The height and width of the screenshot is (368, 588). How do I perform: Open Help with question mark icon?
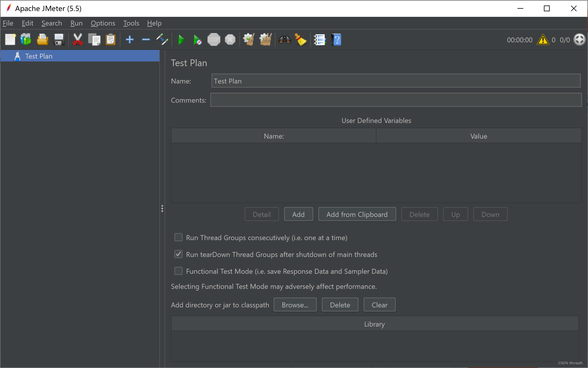pos(337,40)
